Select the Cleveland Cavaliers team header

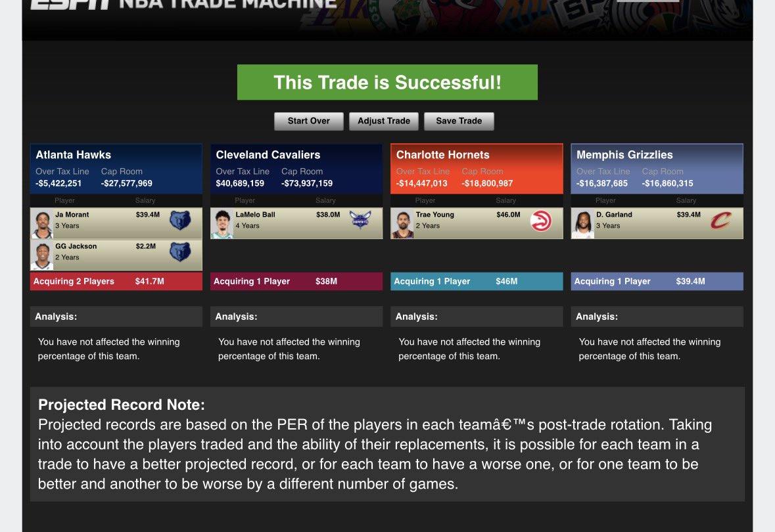click(x=296, y=168)
